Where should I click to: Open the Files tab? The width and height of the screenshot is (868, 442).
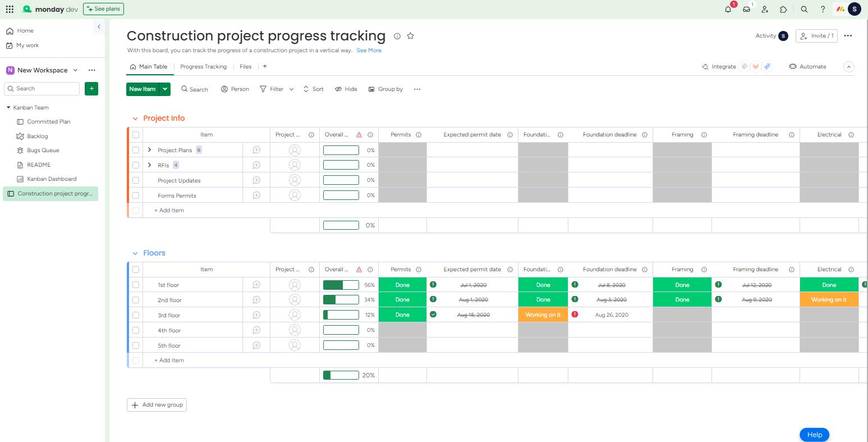tap(245, 66)
